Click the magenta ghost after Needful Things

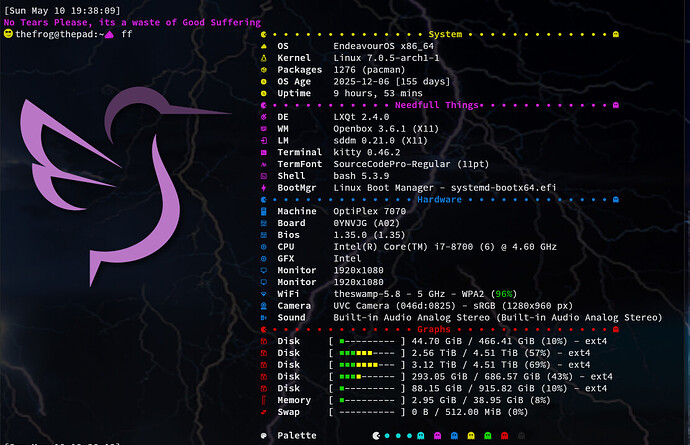(x=616, y=105)
